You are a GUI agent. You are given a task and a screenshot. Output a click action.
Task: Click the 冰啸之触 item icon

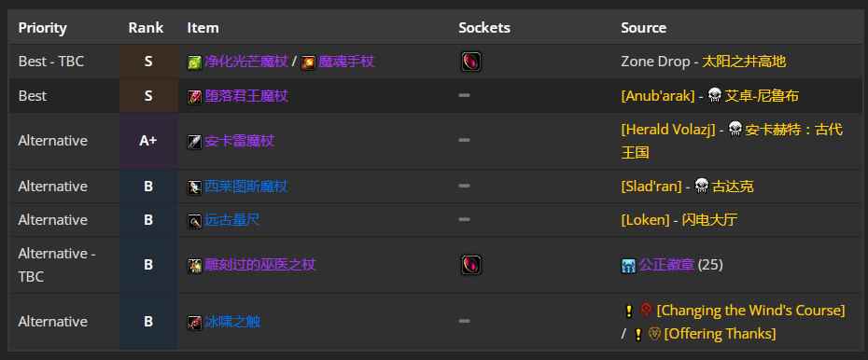(194, 323)
